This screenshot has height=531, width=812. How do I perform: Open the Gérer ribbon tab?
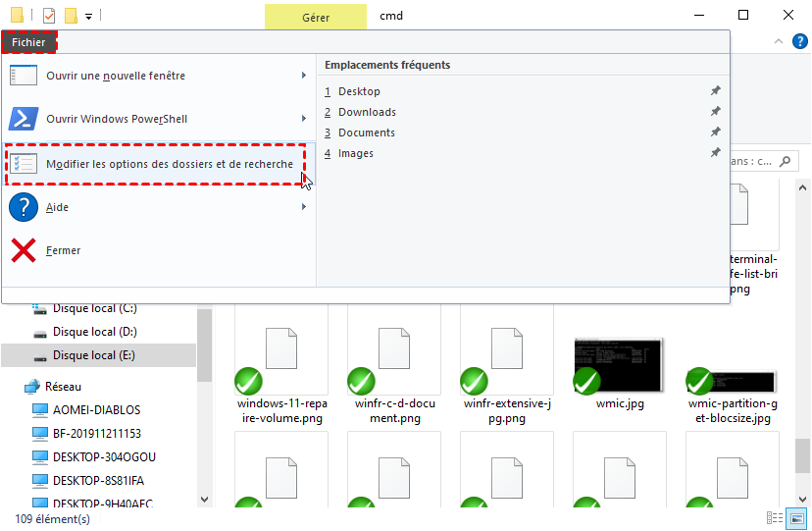316,17
